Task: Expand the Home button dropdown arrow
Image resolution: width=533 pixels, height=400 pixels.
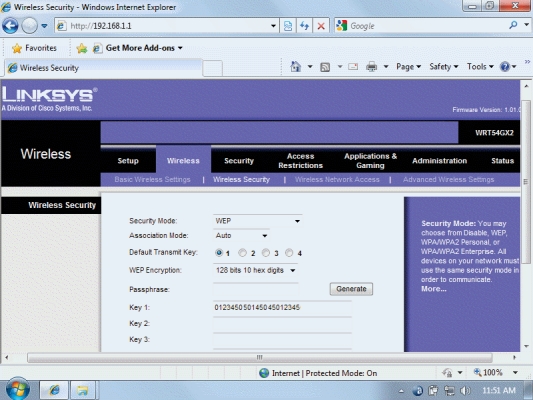Action: (310, 67)
